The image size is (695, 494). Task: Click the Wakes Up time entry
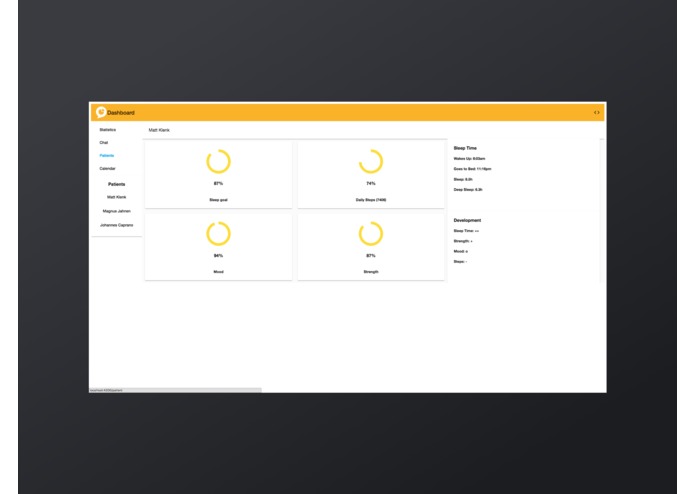tap(469, 159)
